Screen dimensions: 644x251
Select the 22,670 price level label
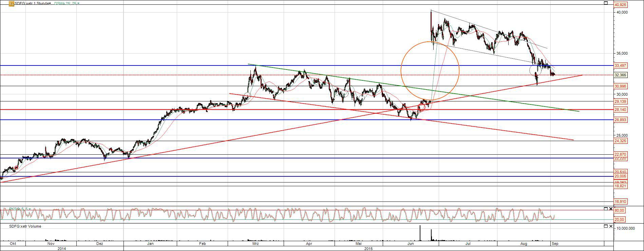(x=620, y=154)
